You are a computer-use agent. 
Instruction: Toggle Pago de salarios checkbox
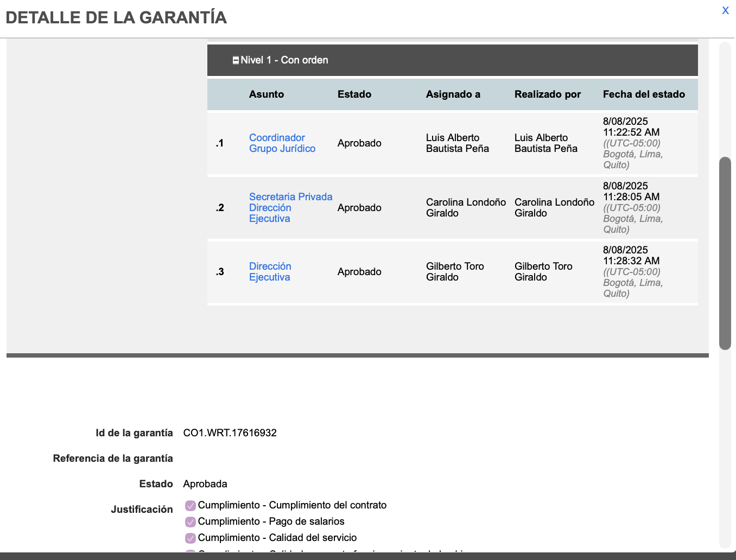point(191,522)
